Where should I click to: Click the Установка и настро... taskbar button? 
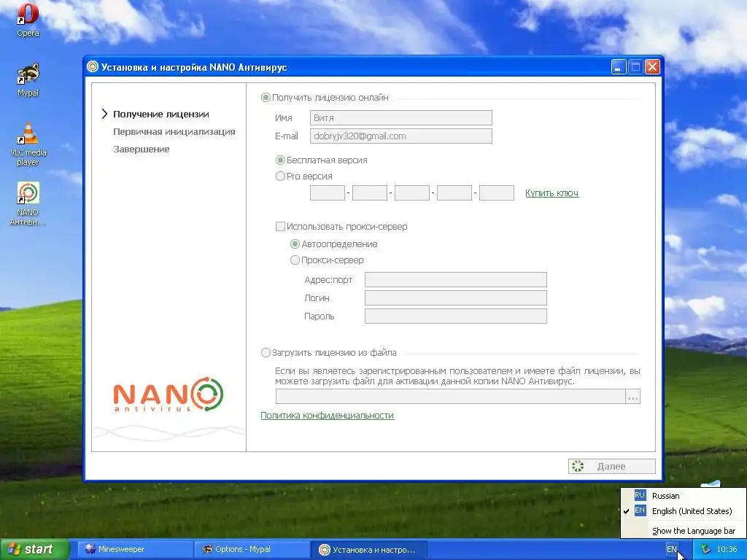(368, 550)
